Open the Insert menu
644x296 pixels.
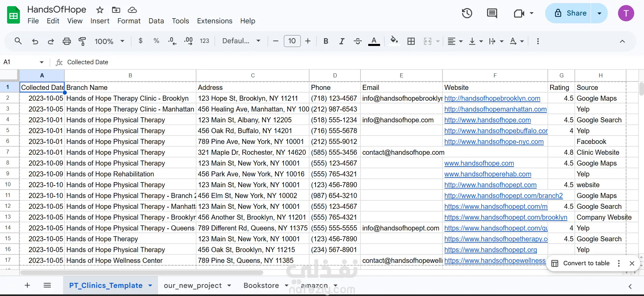(x=100, y=21)
